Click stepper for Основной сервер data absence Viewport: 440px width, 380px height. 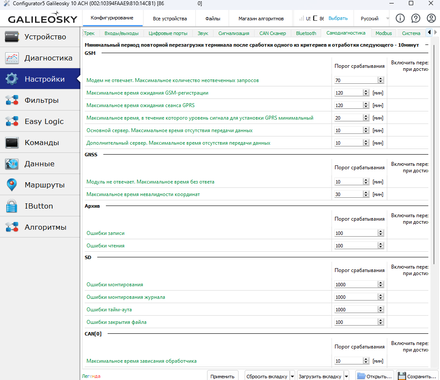pyautogui.click(x=366, y=130)
